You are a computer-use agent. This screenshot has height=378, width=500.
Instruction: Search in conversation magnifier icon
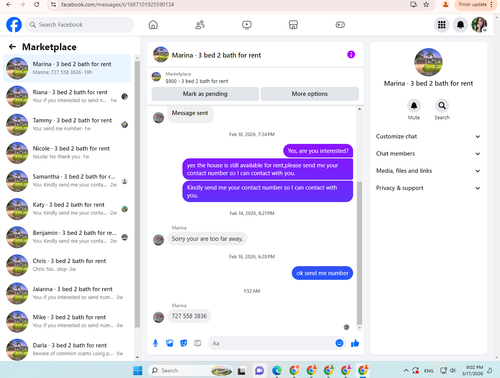[x=442, y=106]
